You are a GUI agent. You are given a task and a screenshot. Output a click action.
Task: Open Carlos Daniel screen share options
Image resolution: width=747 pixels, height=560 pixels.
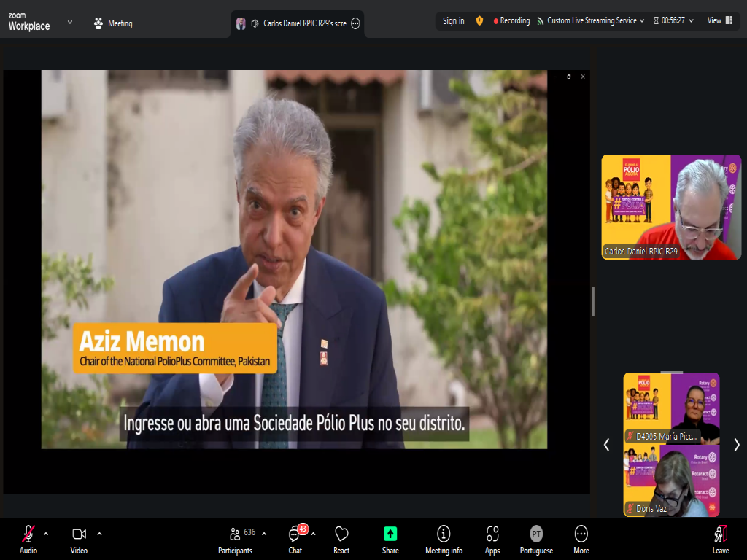click(355, 23)
